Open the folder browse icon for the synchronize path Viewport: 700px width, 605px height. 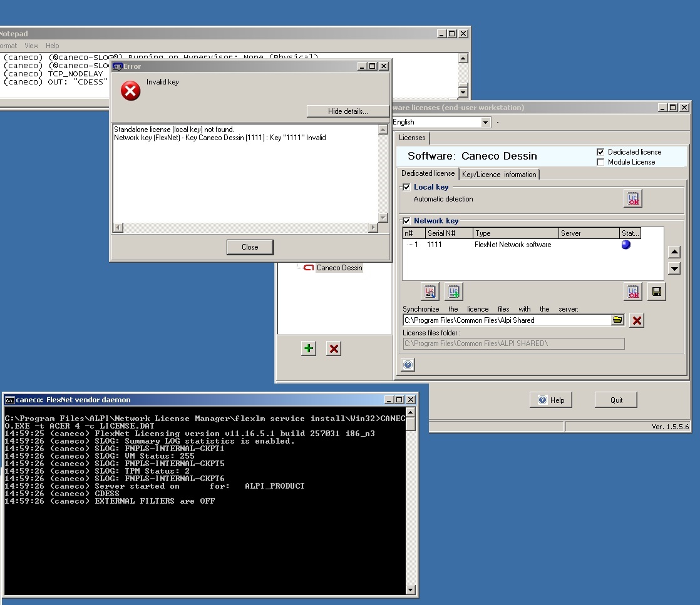(x=617, y=320)
